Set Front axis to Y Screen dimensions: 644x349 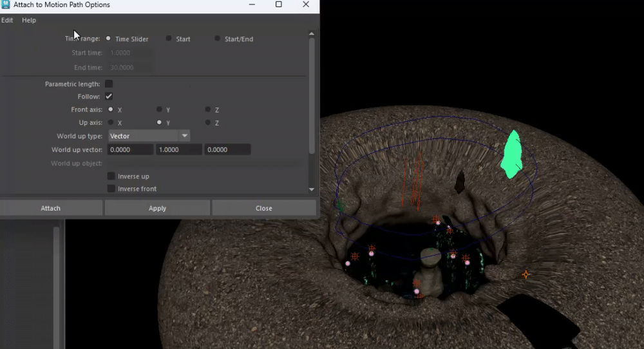[159, 109]
